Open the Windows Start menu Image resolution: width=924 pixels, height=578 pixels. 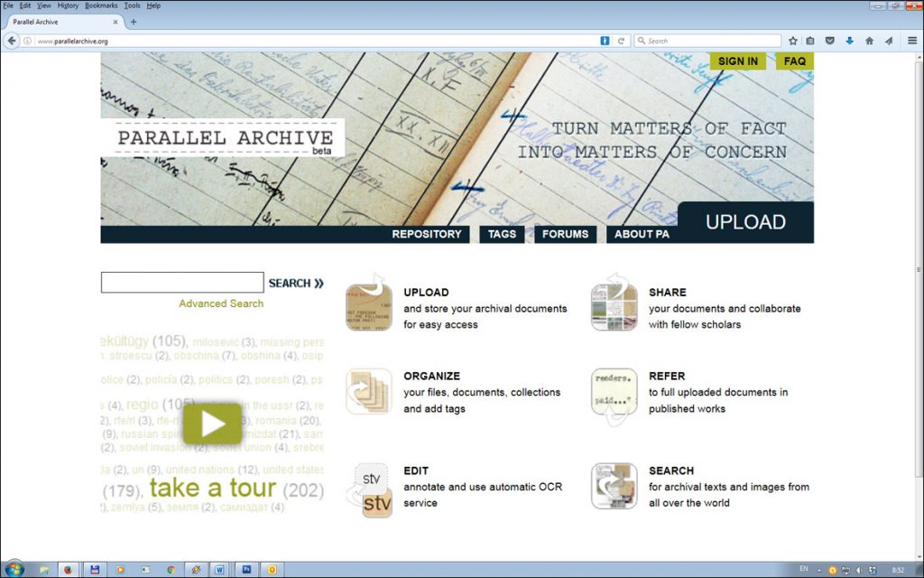click(x=14, y=570)
